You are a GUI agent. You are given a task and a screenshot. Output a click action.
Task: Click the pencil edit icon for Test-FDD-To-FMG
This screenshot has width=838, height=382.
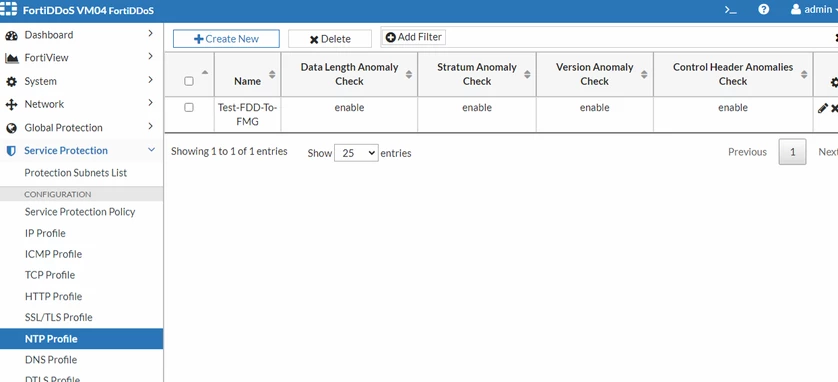(x=823, y=108)
